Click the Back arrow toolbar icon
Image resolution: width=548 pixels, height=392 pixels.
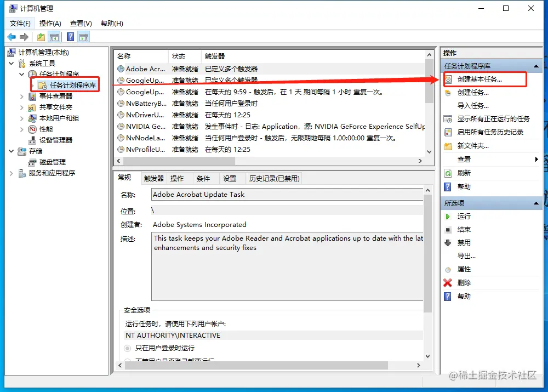[x=12, y=37]
